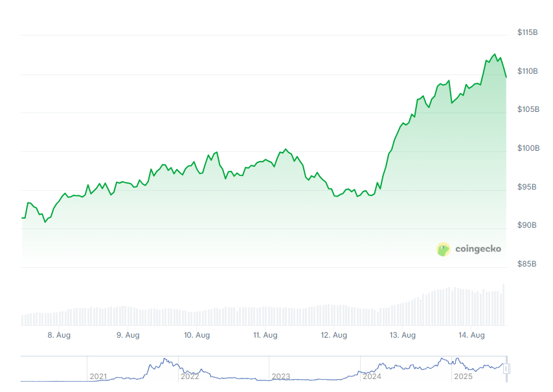Click the 12. Aug date label
This screenshot has width=553, height=392.
[333, 335]
